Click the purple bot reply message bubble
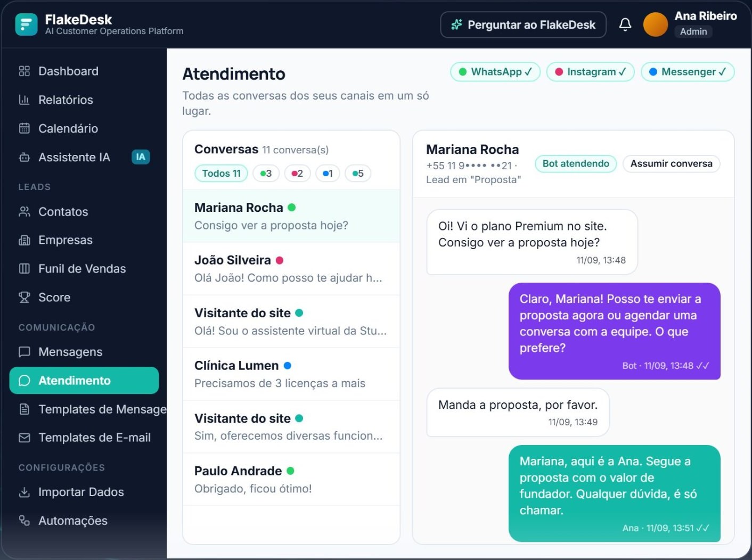The image size is (752, 560). tap(614, 331)
